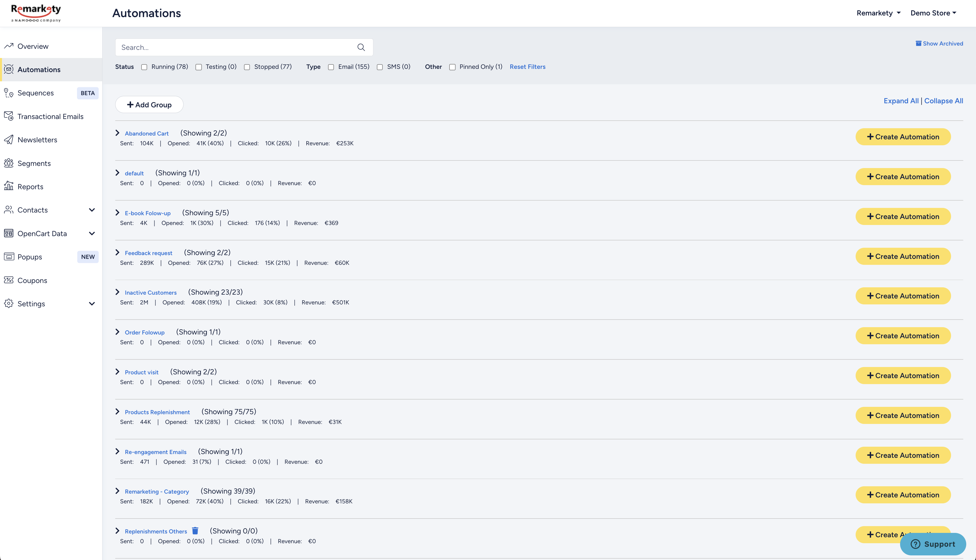The height and width of the screenshot is (560, 976).
Task: Create Automation in Inactive Customers group
Action: (903, 296)
